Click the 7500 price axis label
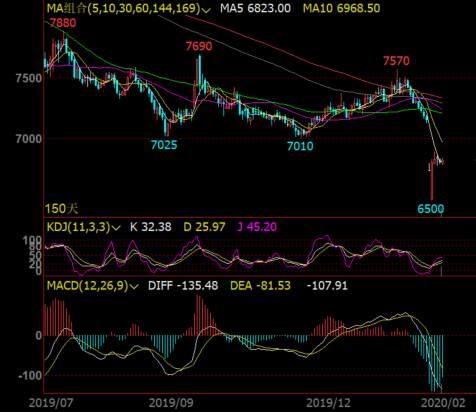 29,78
